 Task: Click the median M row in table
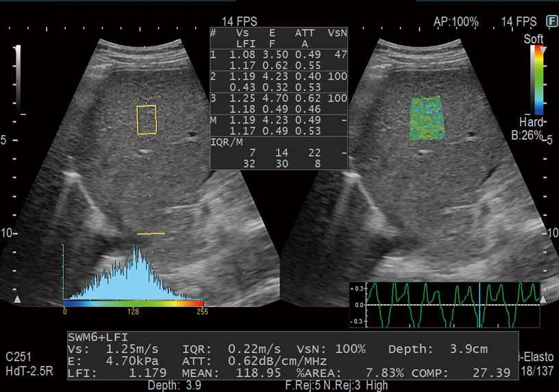click(278, 125)
